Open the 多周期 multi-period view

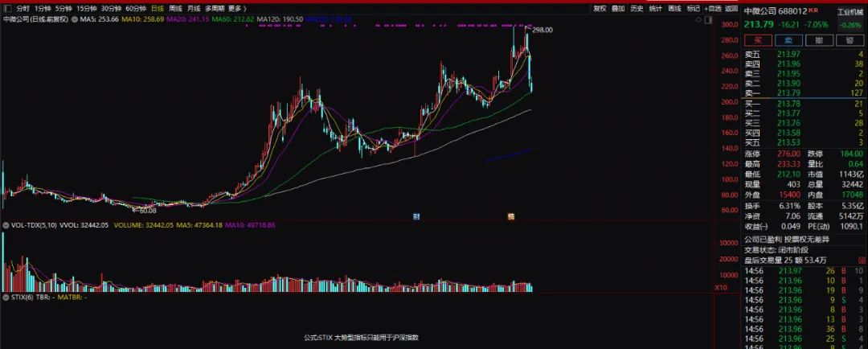click(215, 8)
